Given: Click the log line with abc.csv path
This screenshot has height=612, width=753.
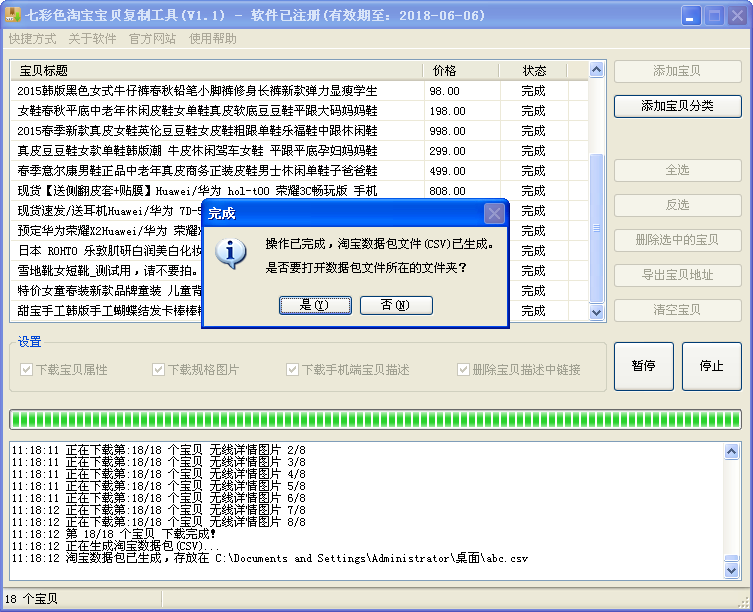Looking at the screenshot, I should (270, 558).
